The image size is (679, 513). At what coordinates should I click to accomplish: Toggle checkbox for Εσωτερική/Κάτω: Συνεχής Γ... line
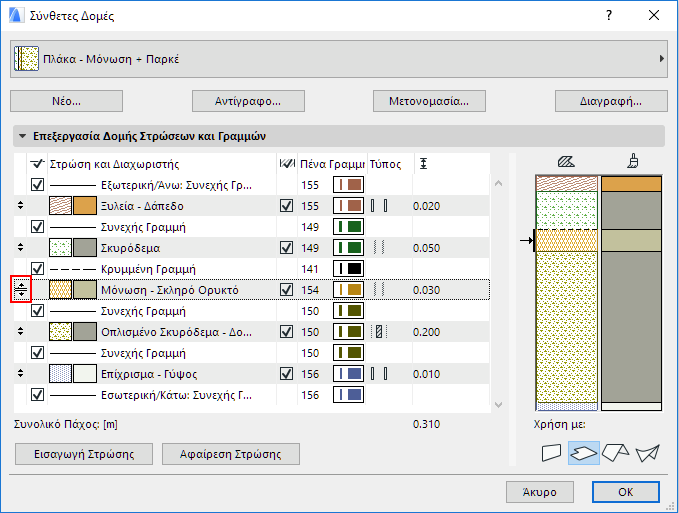pos(37,394)
